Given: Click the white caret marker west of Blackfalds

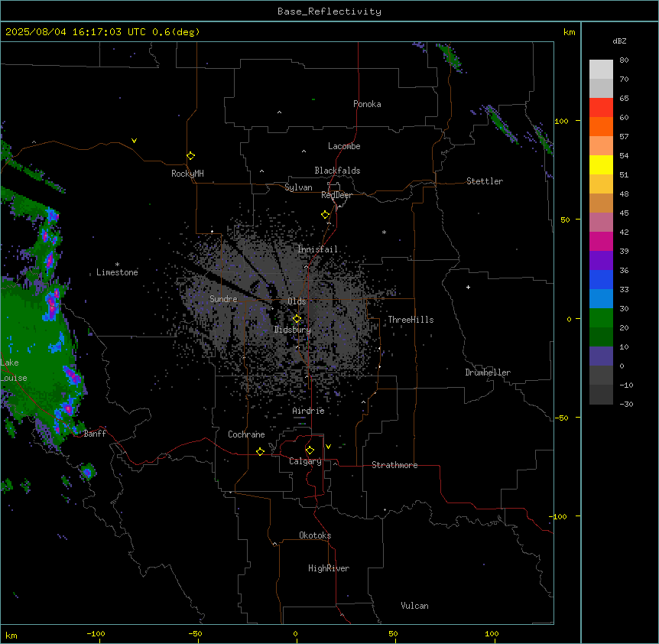Looking at the screenshot, I should point(261,171).
